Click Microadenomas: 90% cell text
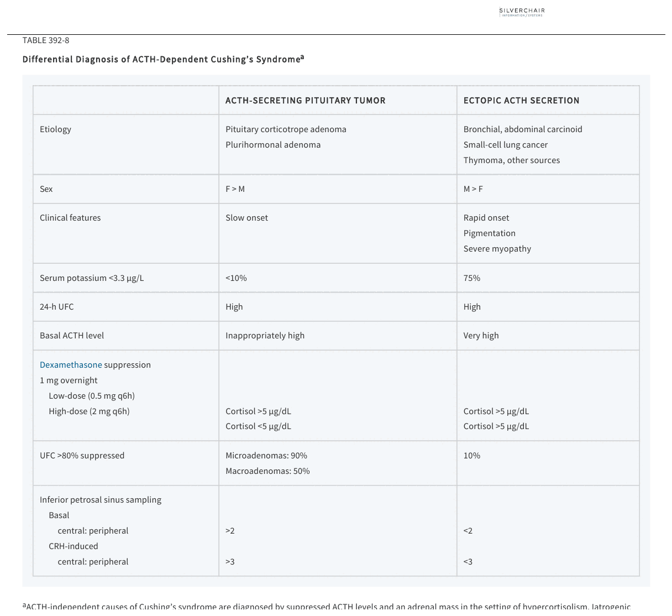Screen dimensions: 672x616 pos(266,456)
